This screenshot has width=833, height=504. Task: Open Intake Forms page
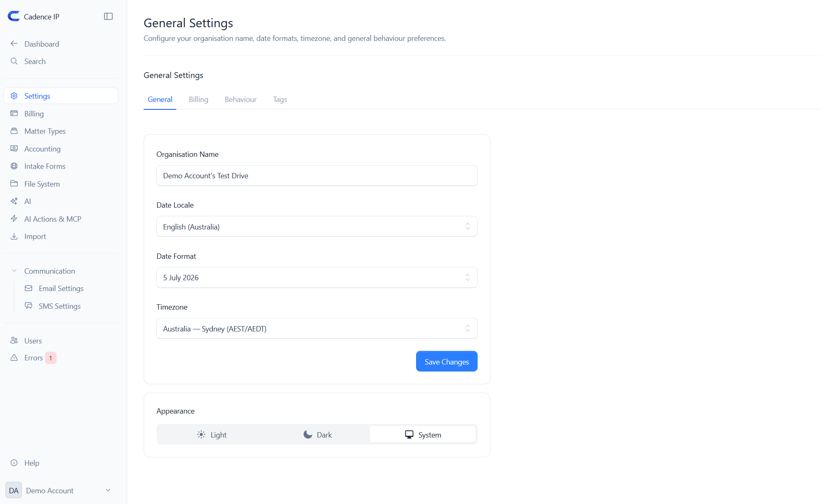[61, 166]
